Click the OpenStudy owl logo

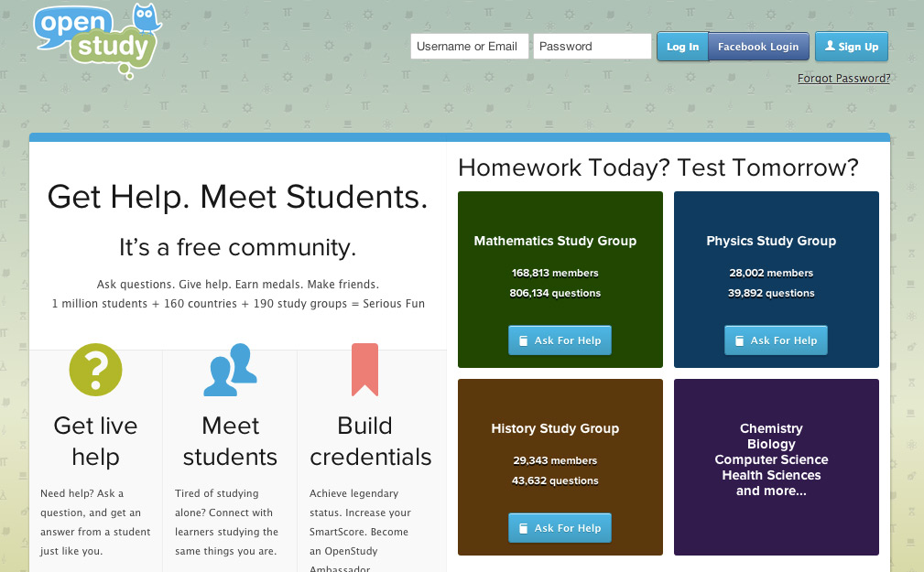click(95, 38)
